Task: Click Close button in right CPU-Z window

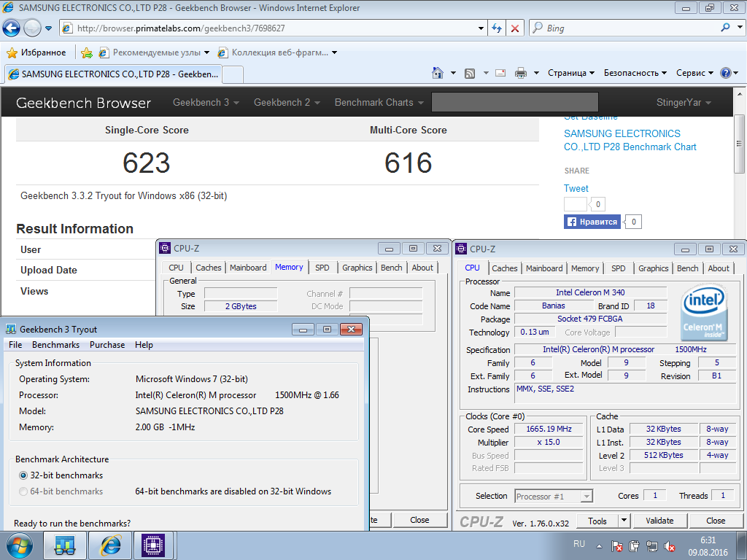Action: [716, 521]
